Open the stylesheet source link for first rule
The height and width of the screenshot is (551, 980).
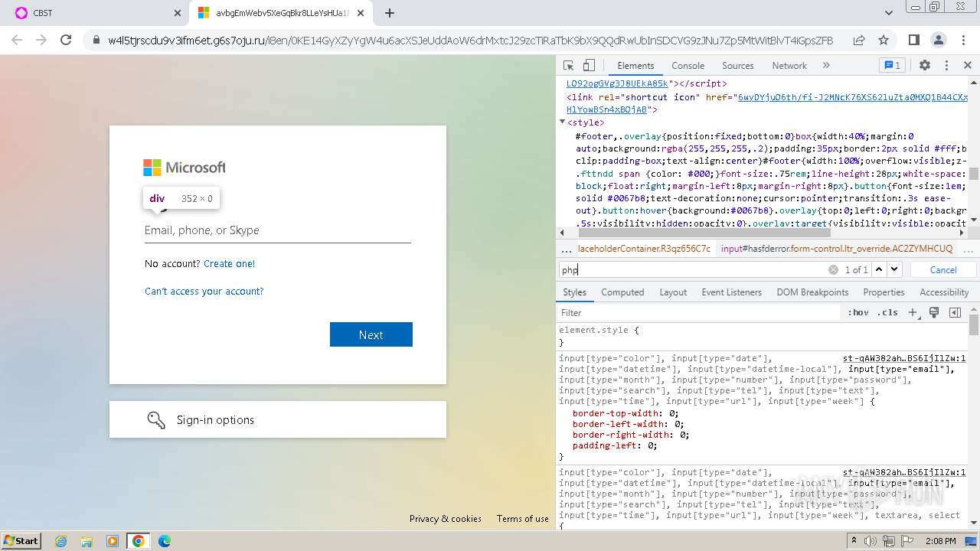904,358
